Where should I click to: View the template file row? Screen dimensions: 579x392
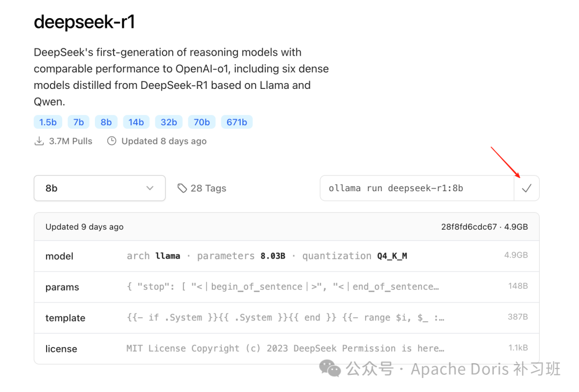pos(286,318)
